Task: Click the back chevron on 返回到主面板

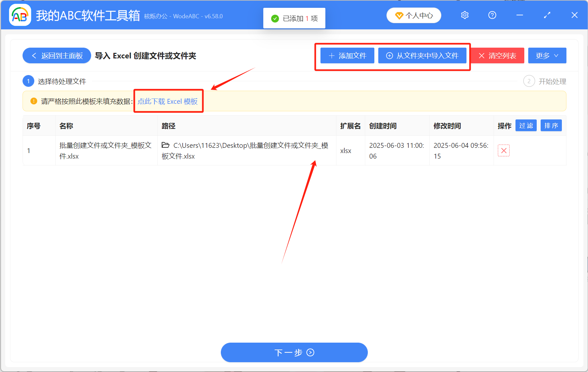Action: 34,55
